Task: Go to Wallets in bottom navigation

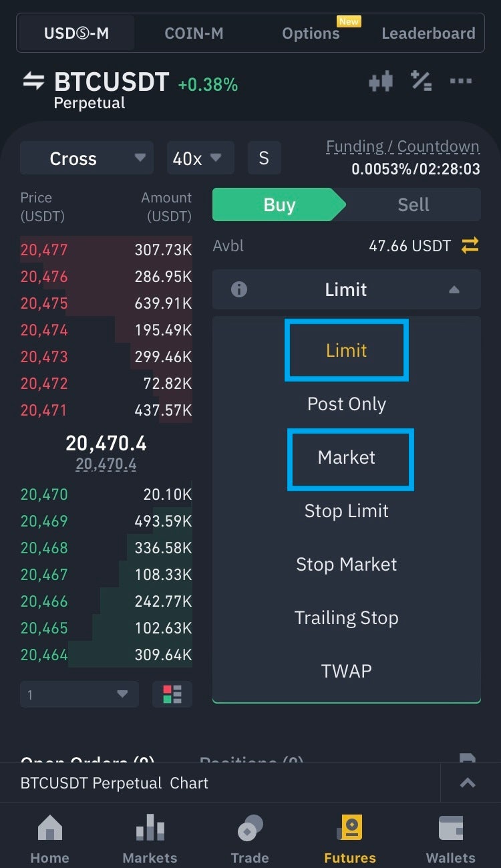Action: (451, 838)
